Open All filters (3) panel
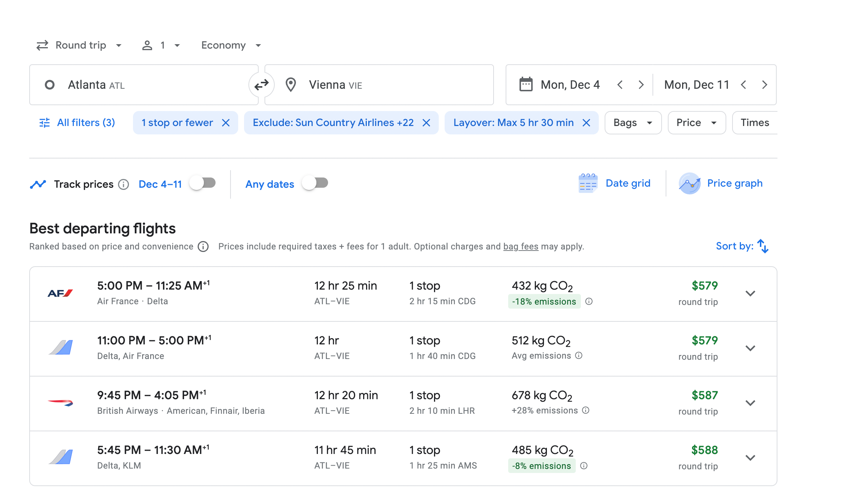841x504 pixels. pyautogui.click(x=77, y=123)
